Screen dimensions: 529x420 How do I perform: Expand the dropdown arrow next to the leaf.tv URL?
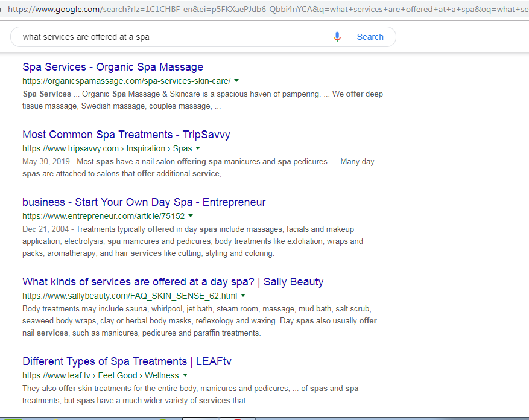(185, 375)
